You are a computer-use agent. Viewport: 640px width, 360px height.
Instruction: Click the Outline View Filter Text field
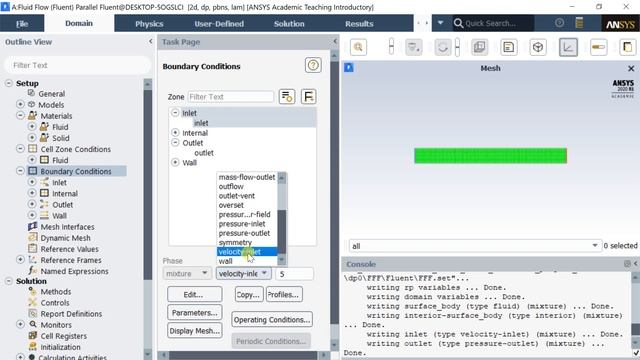(x=78, y=65)
